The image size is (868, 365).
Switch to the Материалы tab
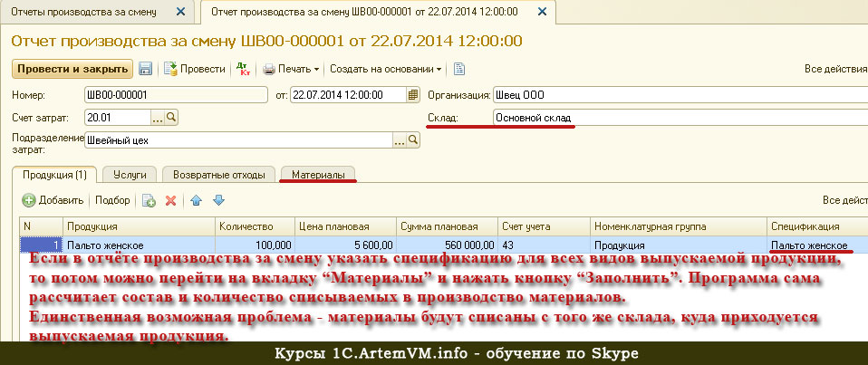tap(317, 174)
